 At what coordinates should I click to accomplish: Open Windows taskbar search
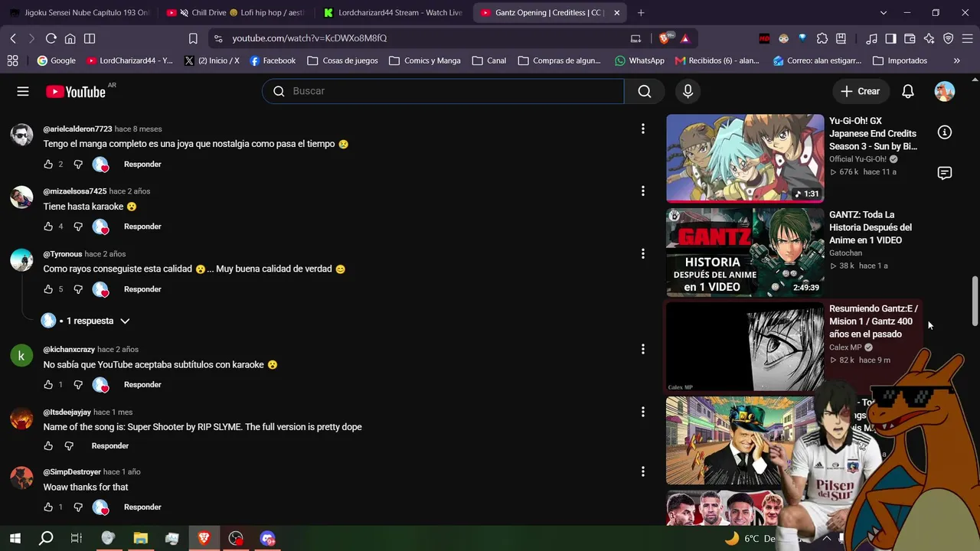pos(46,539)
